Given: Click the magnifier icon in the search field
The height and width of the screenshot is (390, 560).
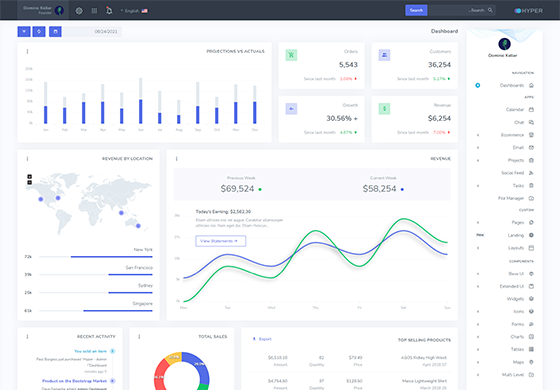Looking at the screenshot, I should coord(490,10).
